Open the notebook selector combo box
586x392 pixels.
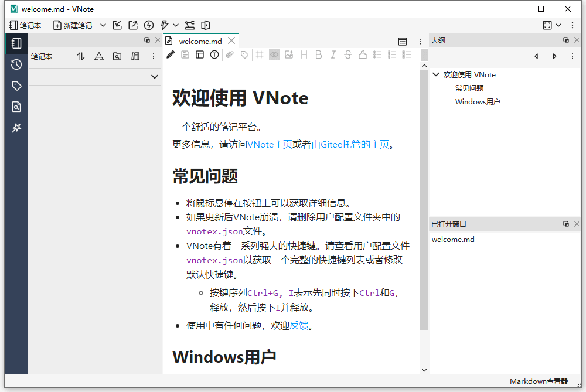pyautogui.click(x=95, y=77)
